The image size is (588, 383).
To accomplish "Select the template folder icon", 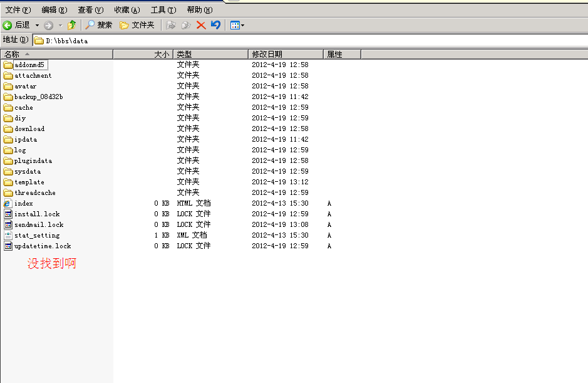I will [x=8, y=182].
